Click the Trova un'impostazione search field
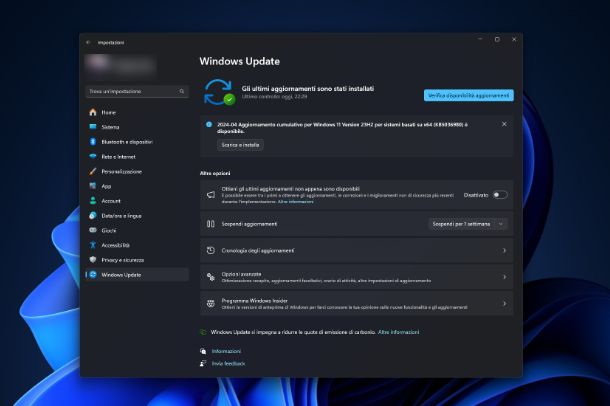Screen dimensions: 610x406 [137, 91]
